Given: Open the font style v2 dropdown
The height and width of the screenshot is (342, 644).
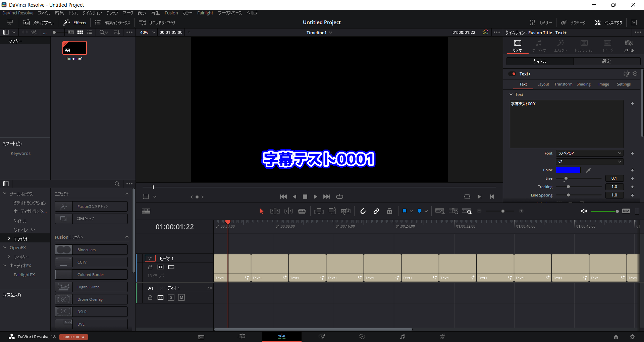Looking at the screenshot, I should [590, 162].
